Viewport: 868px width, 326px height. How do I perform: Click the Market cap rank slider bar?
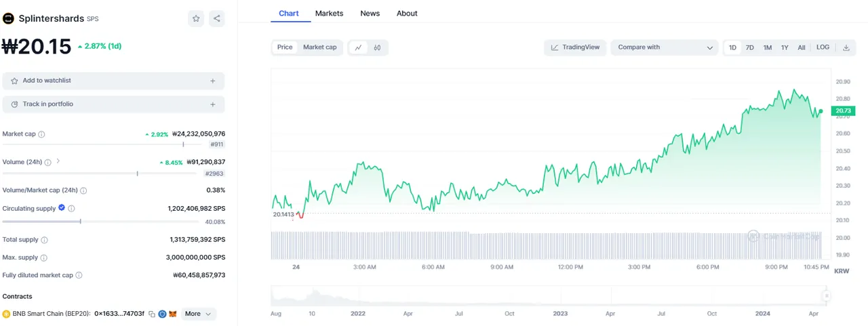(x=102, y=144)
